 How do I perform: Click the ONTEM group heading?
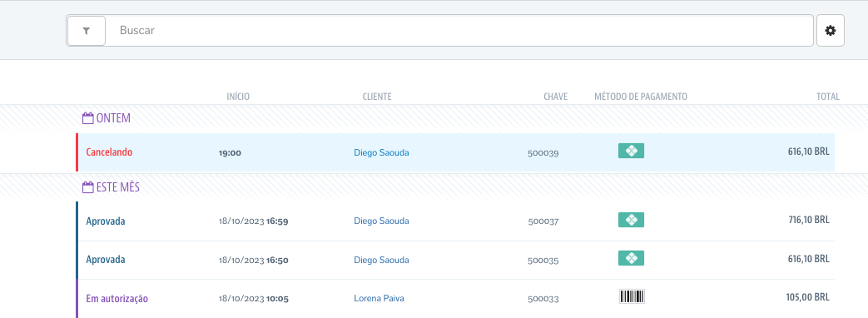coord(113,118)
